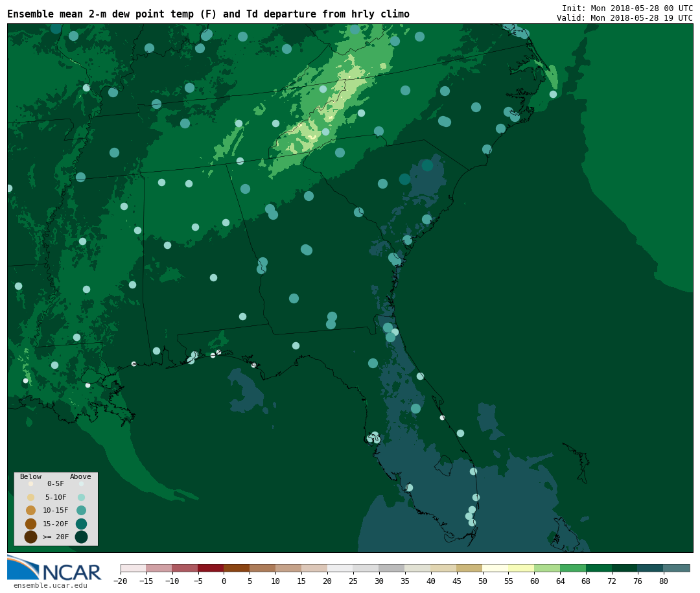Click the 'Valid: Mon 2018-05-28 19 UTC' text
The height and width of the screenshot is (593, 700).
click(624, 18)
